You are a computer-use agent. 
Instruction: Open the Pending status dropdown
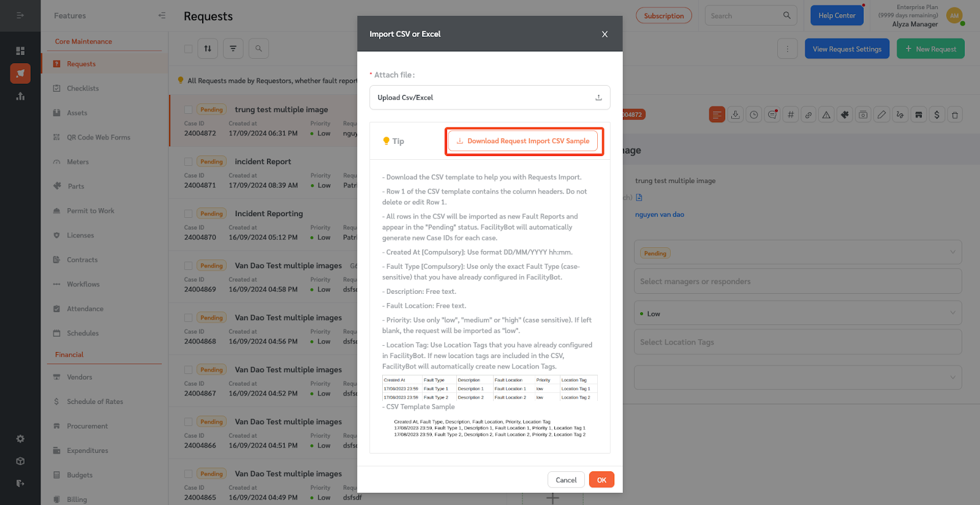(797, 252)
